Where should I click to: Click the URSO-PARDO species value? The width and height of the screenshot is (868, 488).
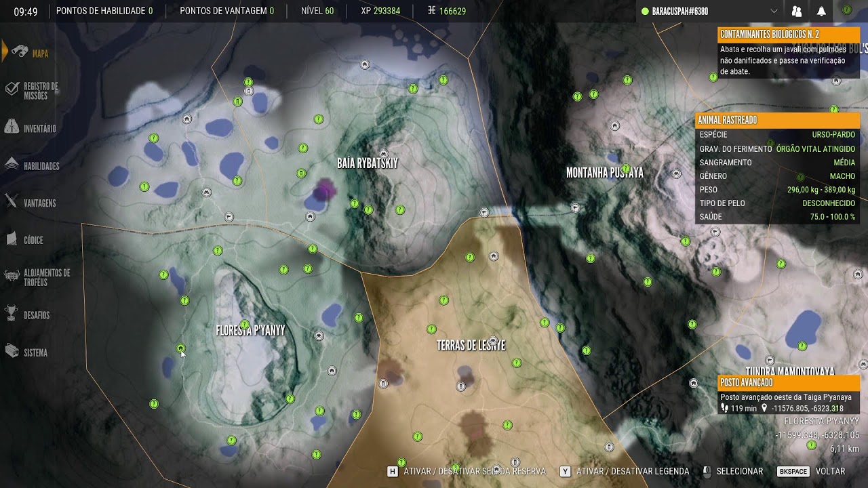coord(833,135)
